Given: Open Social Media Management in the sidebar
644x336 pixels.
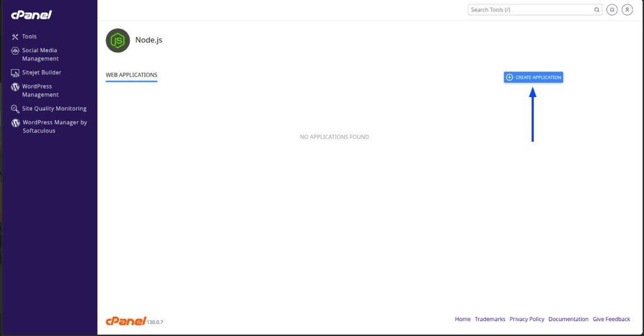Looking at the screenshot, I should tap(40, 55).
